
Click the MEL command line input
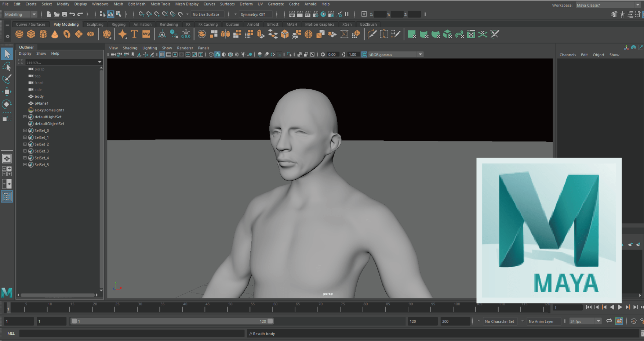pyautogui.click(x=132, y=333)
